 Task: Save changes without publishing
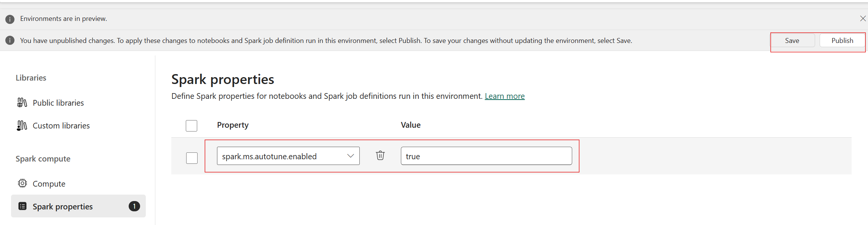click(792, 41)
